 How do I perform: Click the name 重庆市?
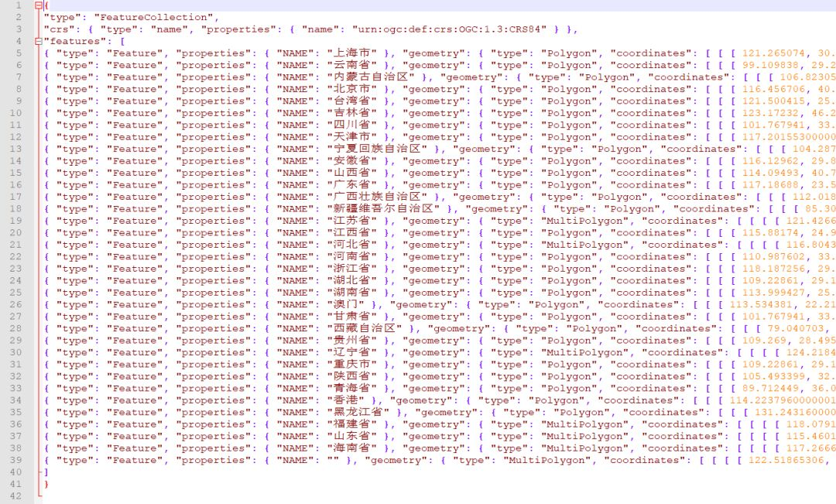tap(351, 365)
